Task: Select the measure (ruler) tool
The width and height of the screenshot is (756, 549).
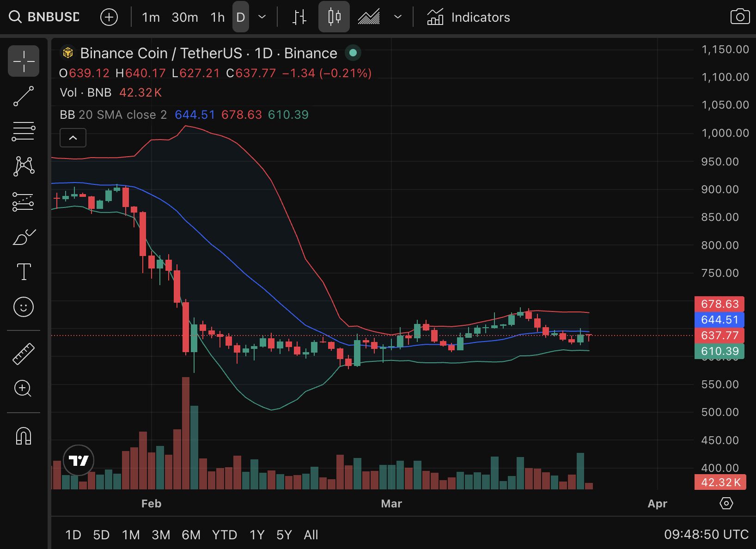Action: 23,354
